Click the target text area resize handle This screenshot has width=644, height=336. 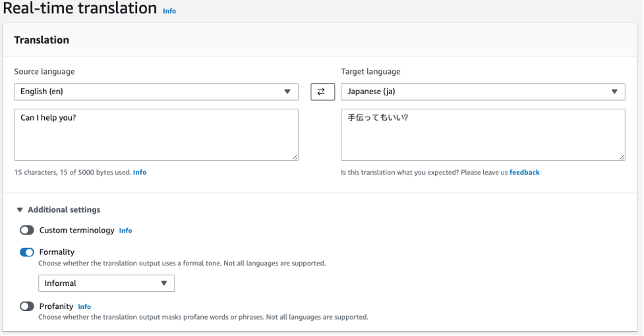click(622, 157)
